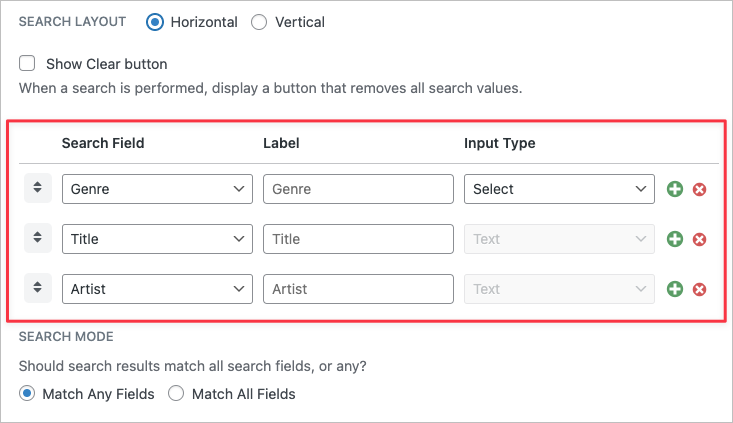Select the Vertical search layout
The width and height of the screenshot is (733, 423).
click(259, 22)
